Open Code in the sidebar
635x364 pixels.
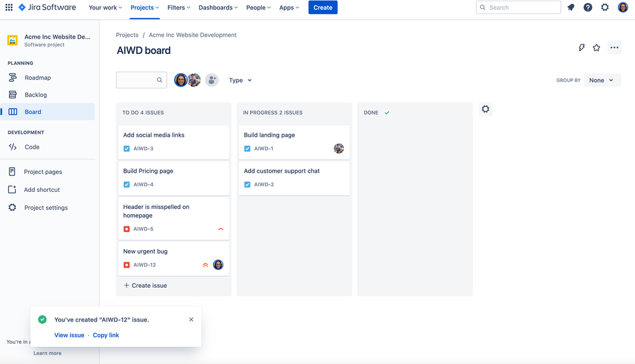[x=48, y=147]
